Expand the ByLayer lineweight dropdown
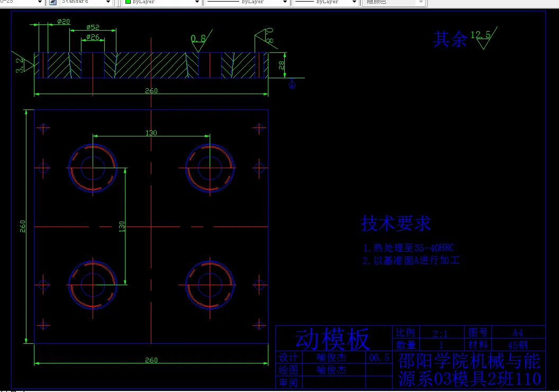 pyautogui.click(x=354, y=2)
